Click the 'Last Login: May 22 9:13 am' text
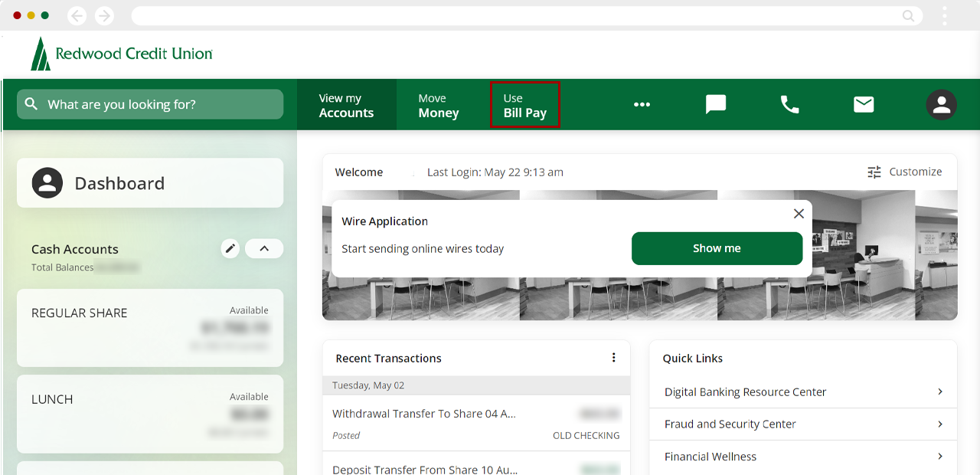 495,172
